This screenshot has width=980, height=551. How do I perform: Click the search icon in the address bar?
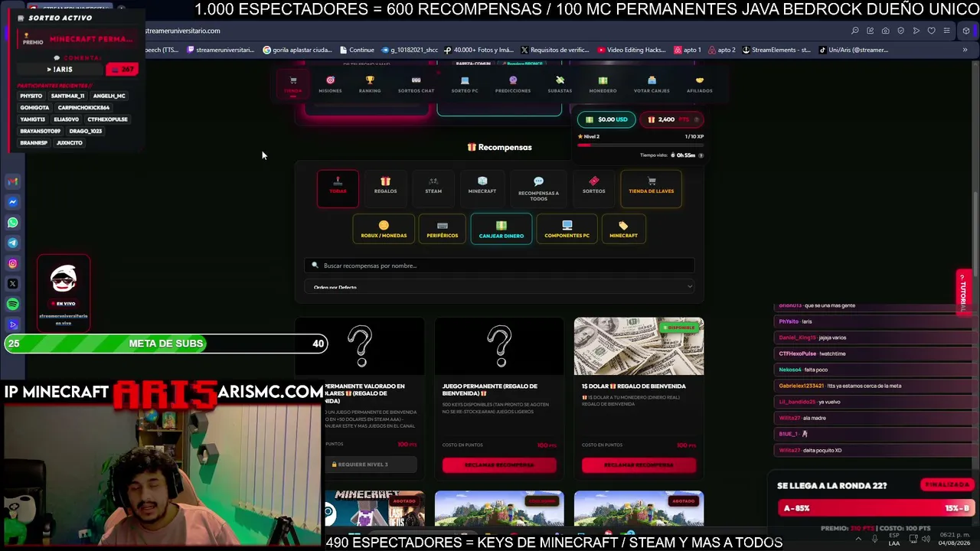point(854,31)
